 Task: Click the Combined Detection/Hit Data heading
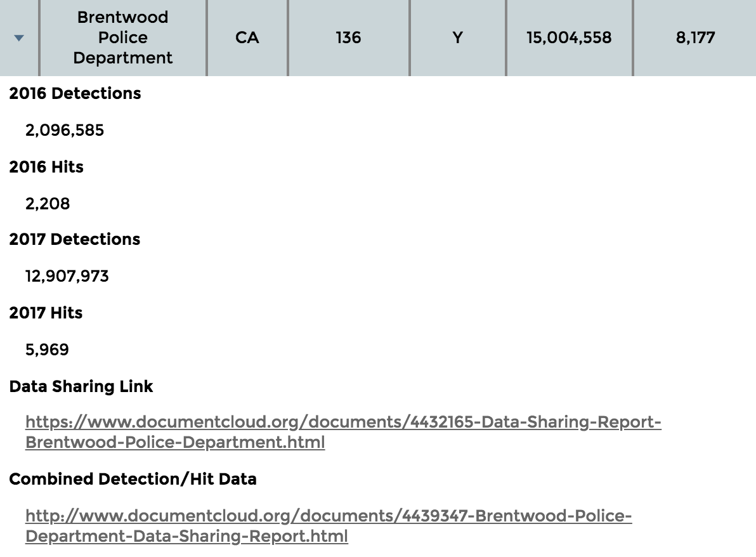coord(133,479)
